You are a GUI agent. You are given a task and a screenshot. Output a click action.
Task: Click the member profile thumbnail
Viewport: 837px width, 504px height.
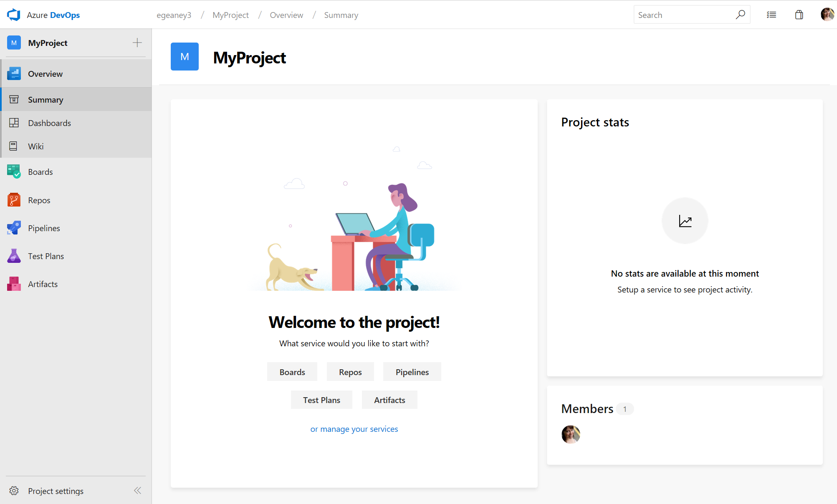570,435
